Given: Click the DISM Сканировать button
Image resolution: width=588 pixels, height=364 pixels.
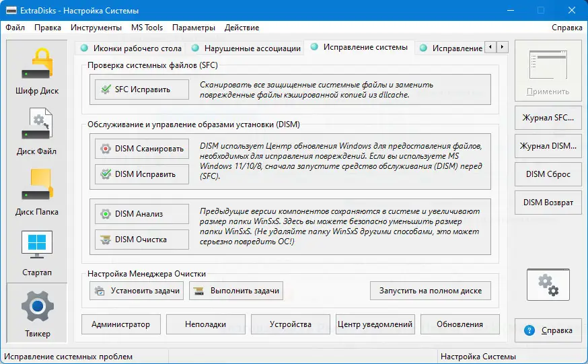Looking at the screenshot, I should click(141, 149).
